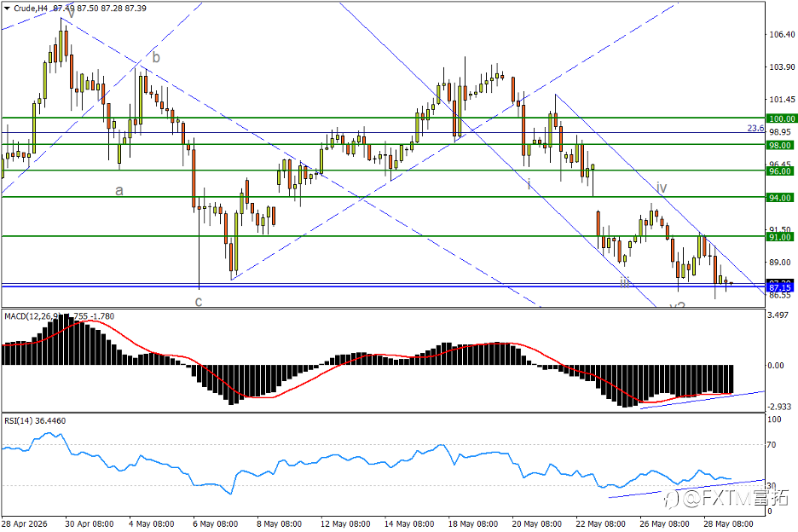Click the 12 May 08:00 time label
Viewport: 798px width, 532px height.
pyautogui.click(x=345, y=523)
